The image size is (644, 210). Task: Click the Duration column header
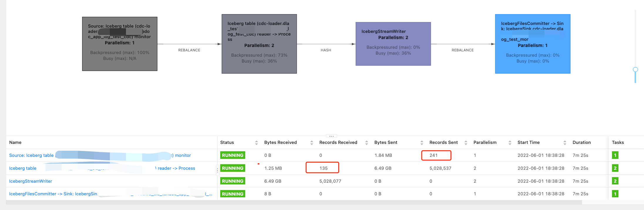pyautogui.click(x=582, y=142)
